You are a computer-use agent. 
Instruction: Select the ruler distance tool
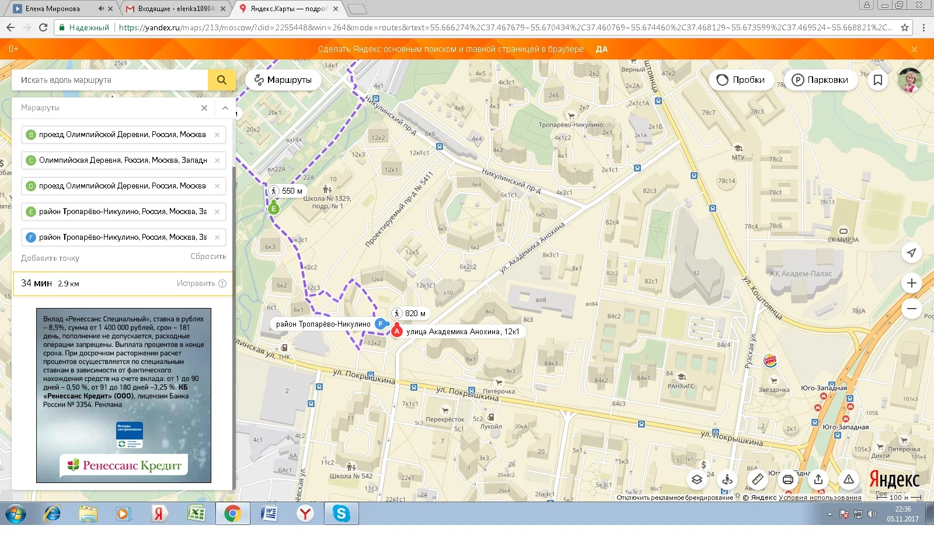758,480
